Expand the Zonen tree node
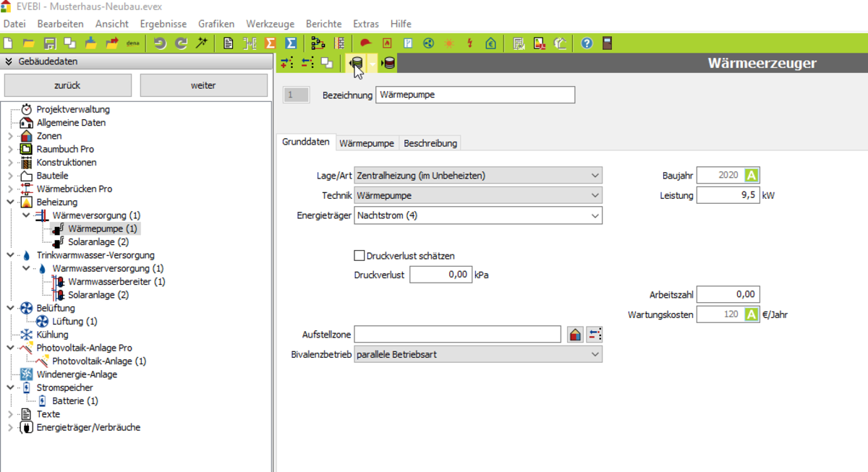 click(x=10, y=136)
